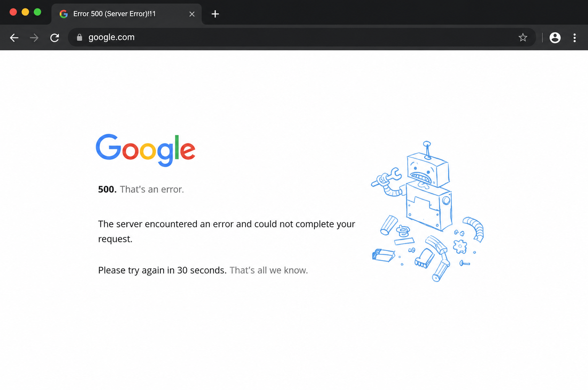This screenshot has width=588, height=390.
Task: Click "The server encountered an error" message
Action: click(227, 231)
